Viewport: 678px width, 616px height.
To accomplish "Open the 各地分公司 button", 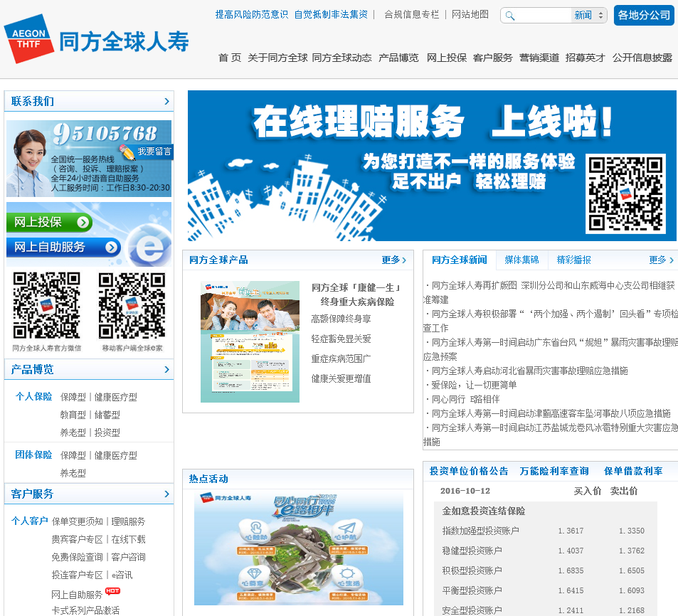I will click(x=644, y=16).
